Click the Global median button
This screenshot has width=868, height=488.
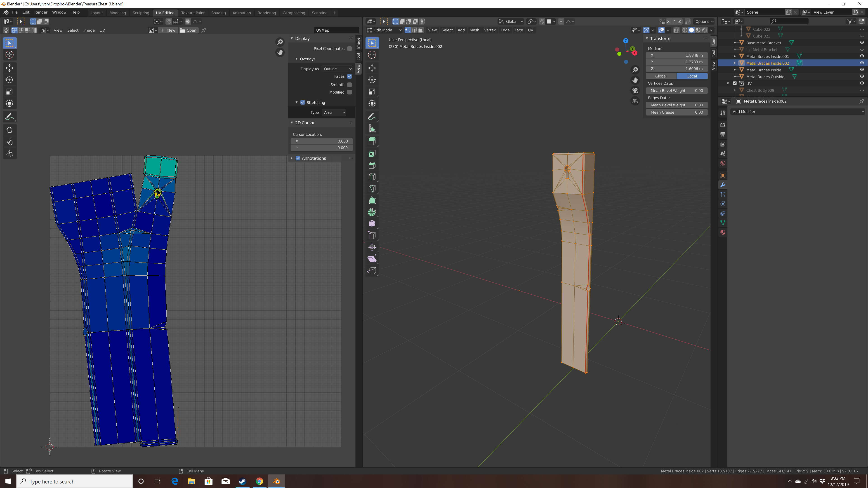coord(661,76)
